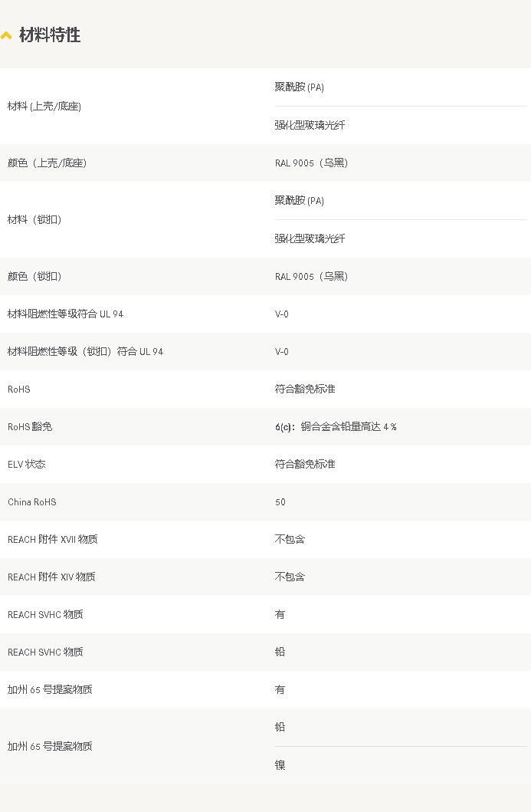Click V-0 value in the 锁扣 flammability row
Viewport: 531px width, 812px height.
pos(282,351)
